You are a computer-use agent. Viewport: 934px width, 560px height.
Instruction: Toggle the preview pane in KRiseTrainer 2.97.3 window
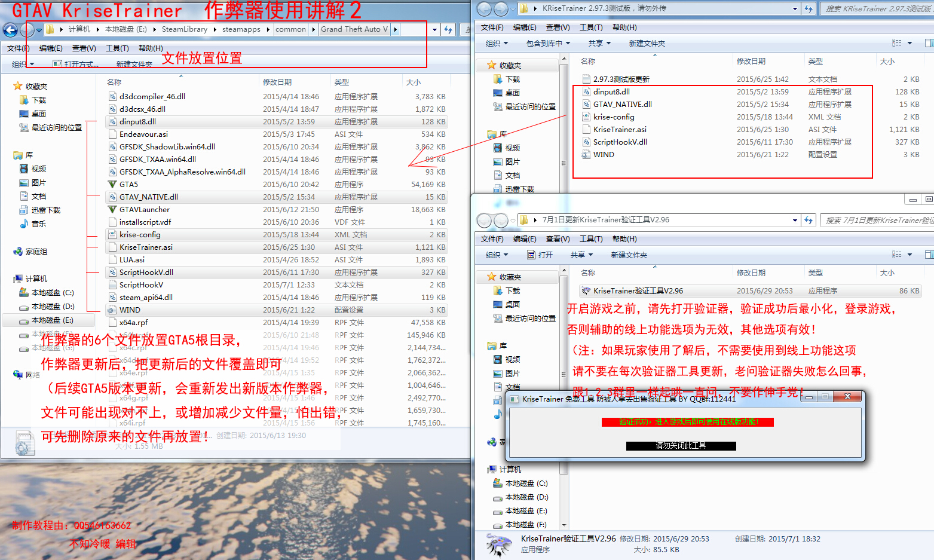pyautogui.click(x=929, y=43)
